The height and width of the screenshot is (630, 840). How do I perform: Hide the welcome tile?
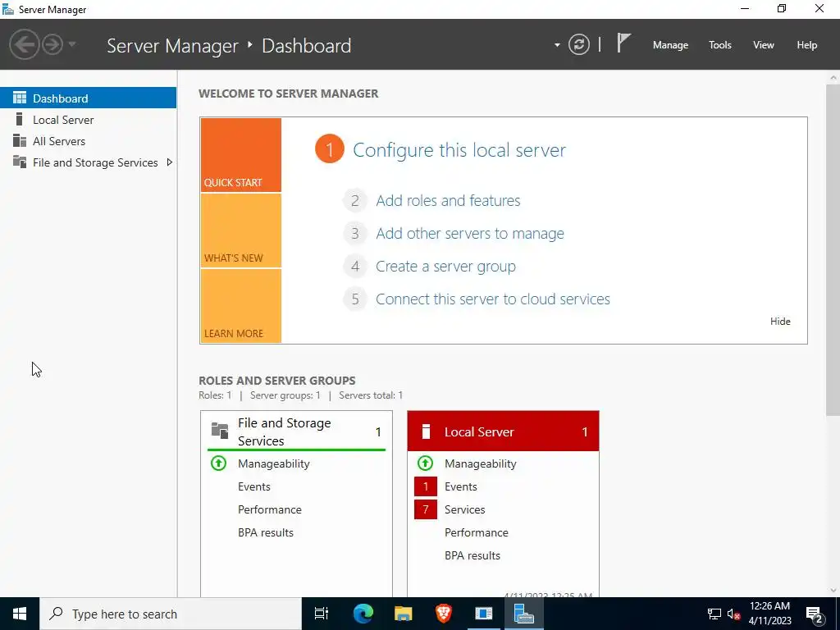(780, 322)
